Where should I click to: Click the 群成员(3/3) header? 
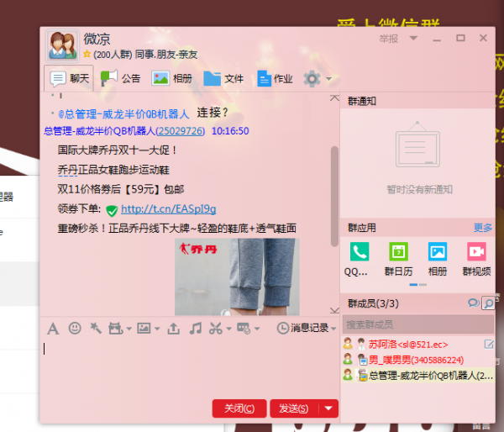pos(373,303)
